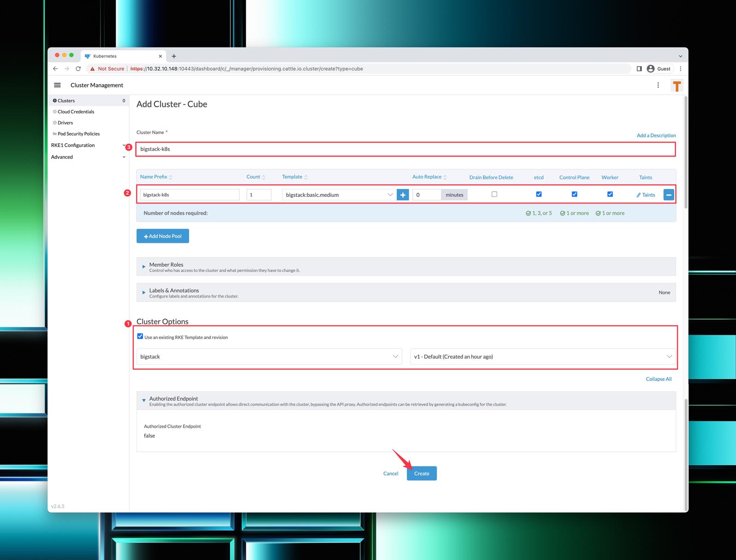Viewport: 736px width, 560px height.
Task: Click the Cancel button
Action: coord(391,473)
